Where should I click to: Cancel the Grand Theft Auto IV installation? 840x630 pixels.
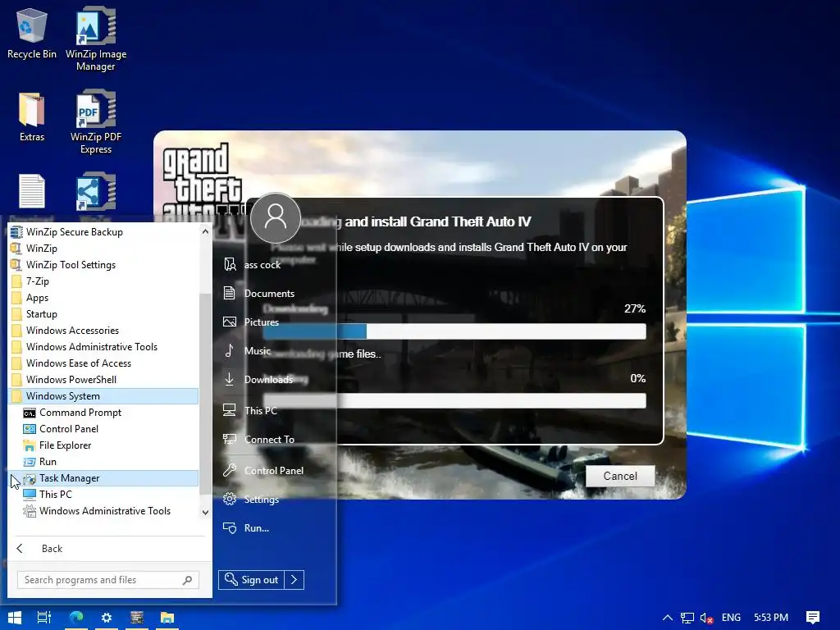pyautogui.click(x=620, y=477)
